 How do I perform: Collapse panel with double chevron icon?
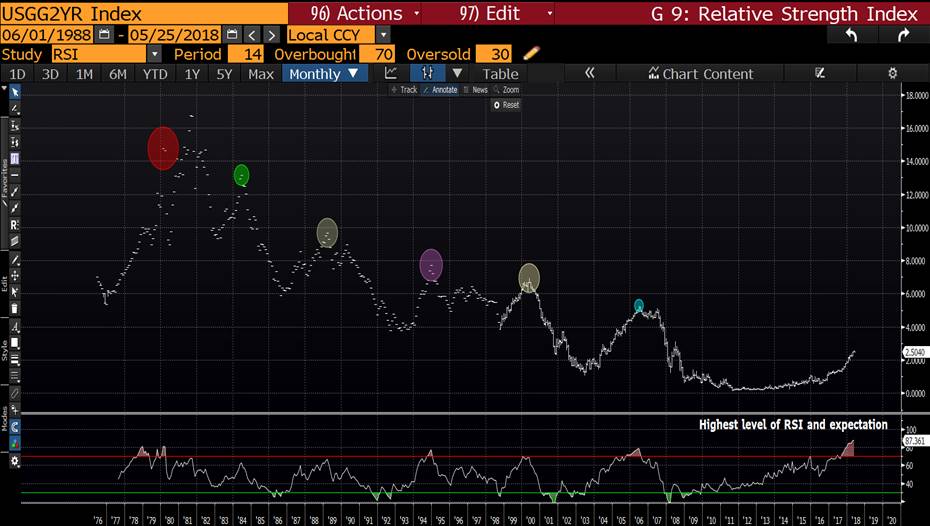590,74
